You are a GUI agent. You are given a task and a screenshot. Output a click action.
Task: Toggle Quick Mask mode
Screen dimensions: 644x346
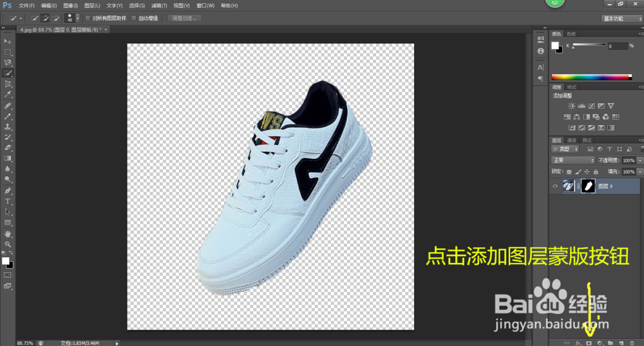coord(7,275)
